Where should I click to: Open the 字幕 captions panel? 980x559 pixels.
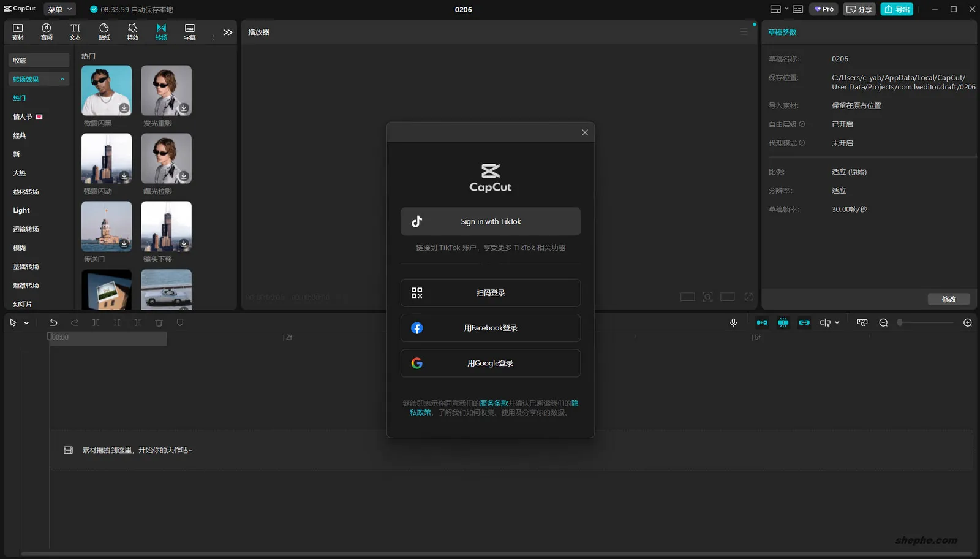(x=190, y=31)
